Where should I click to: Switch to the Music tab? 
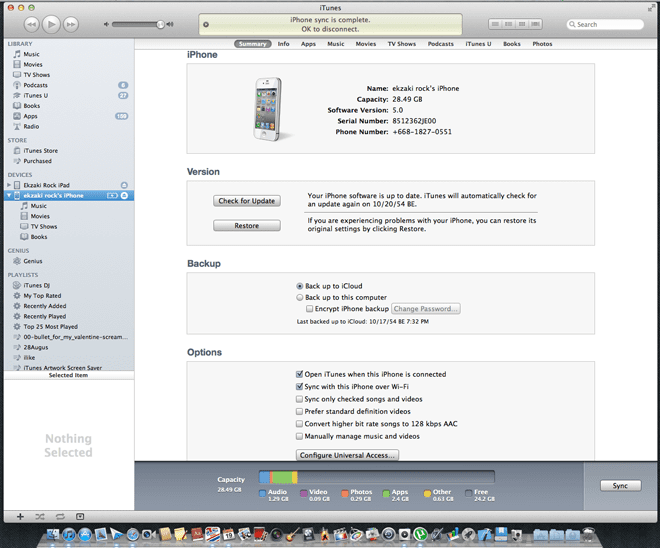[335, 44]
